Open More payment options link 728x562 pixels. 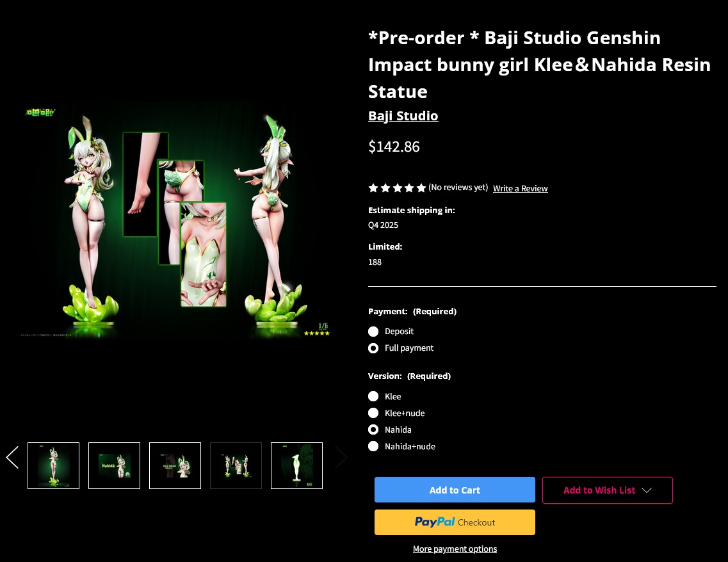(x=455, y=549)
